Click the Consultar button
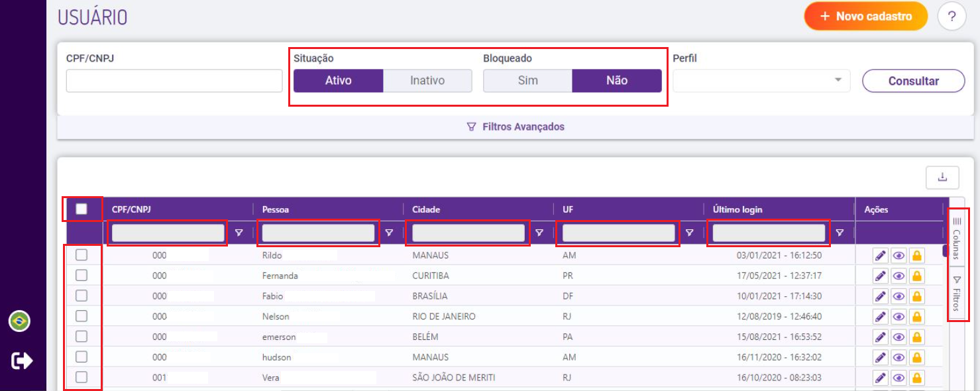The width and height of the screenshot is (980, 391). point(913,81)
